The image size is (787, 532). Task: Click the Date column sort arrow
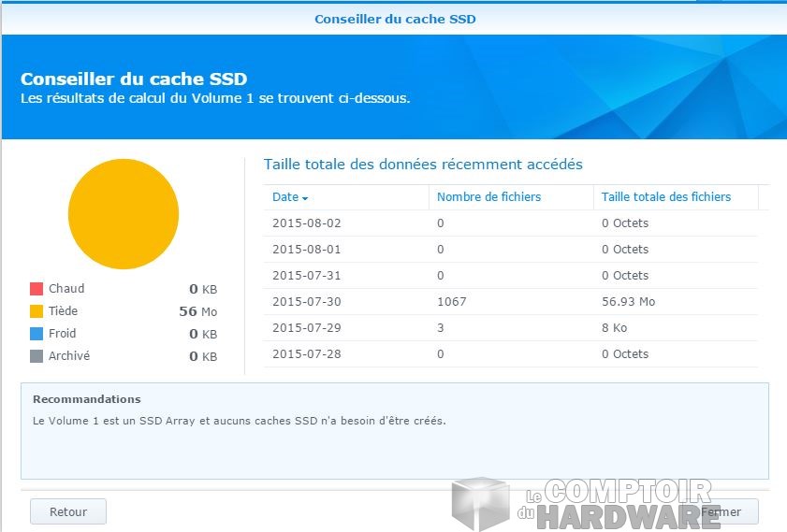pos(305,198)
